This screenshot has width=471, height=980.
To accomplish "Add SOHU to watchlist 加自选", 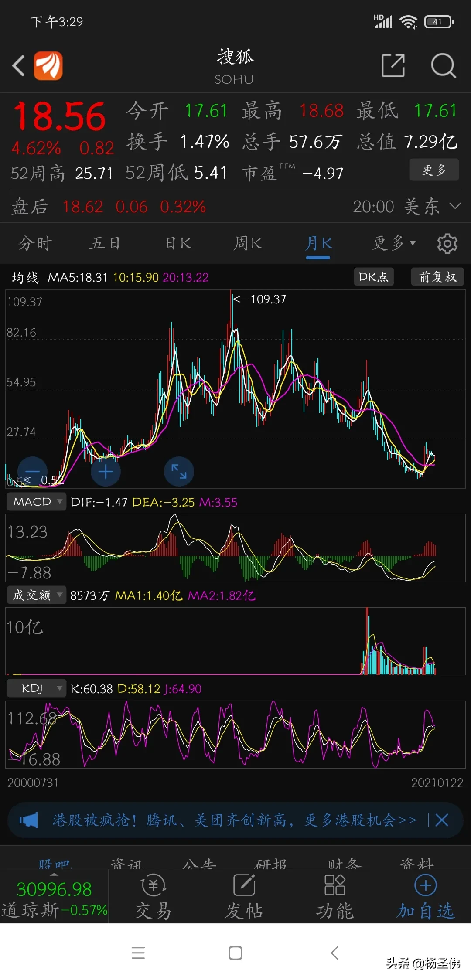I will click(426, 897).
